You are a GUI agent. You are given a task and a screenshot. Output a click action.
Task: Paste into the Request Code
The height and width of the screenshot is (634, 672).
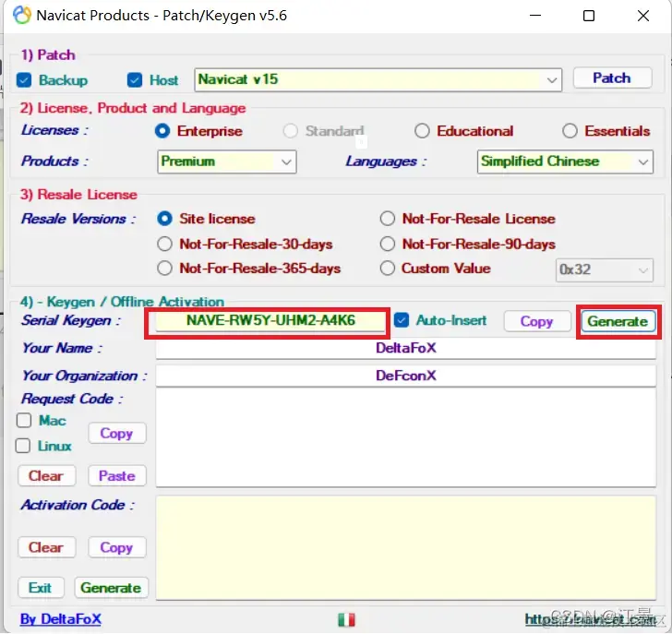click(x=117, y=476)
